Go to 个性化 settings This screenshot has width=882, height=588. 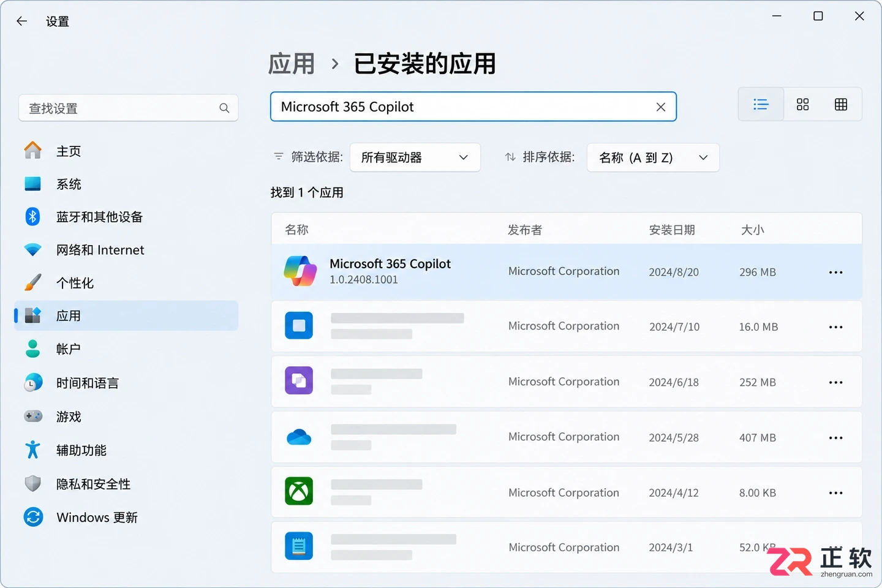pyautogui.click(x=126, y=283)
